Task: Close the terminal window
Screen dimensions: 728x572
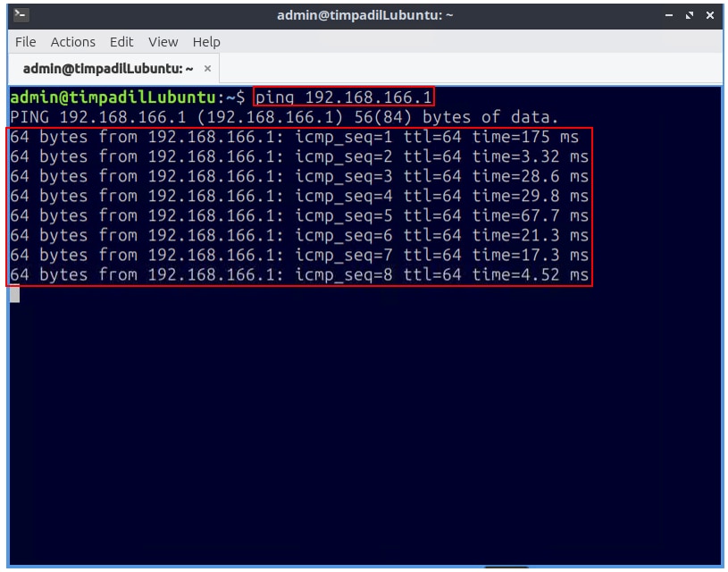Action: pos(710,15)
